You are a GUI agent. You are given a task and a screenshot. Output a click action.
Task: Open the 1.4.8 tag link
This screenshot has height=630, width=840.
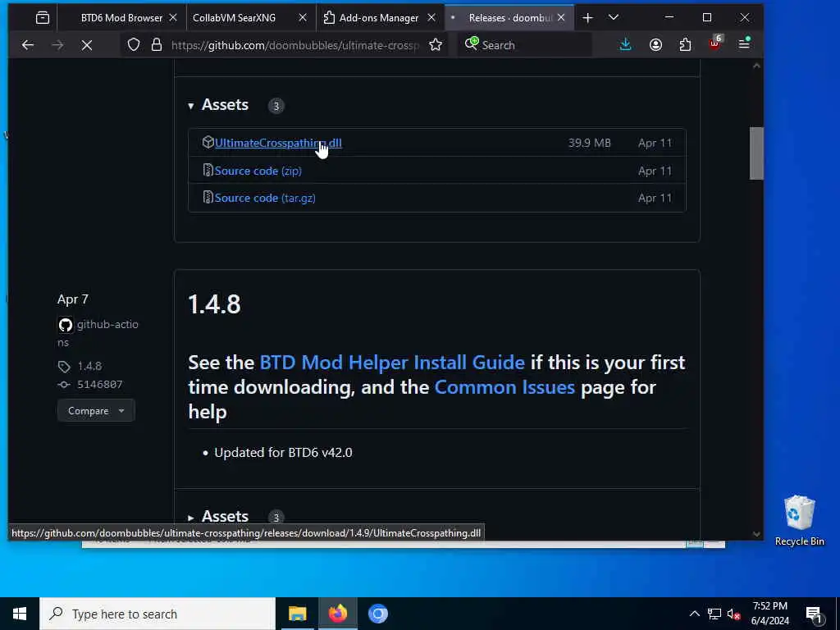click(x=89, y=367)
